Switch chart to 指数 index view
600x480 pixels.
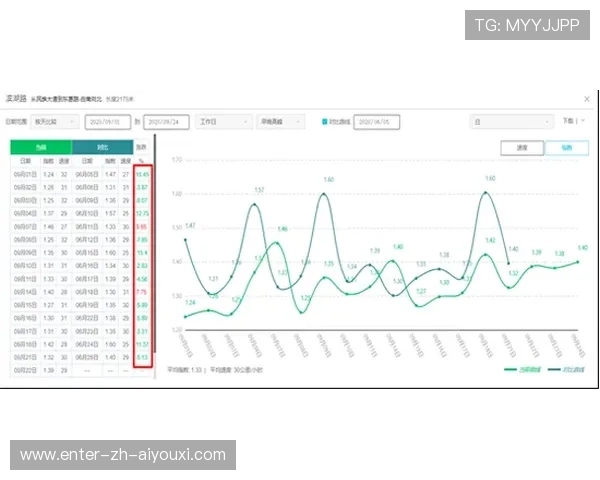point(566,148)
